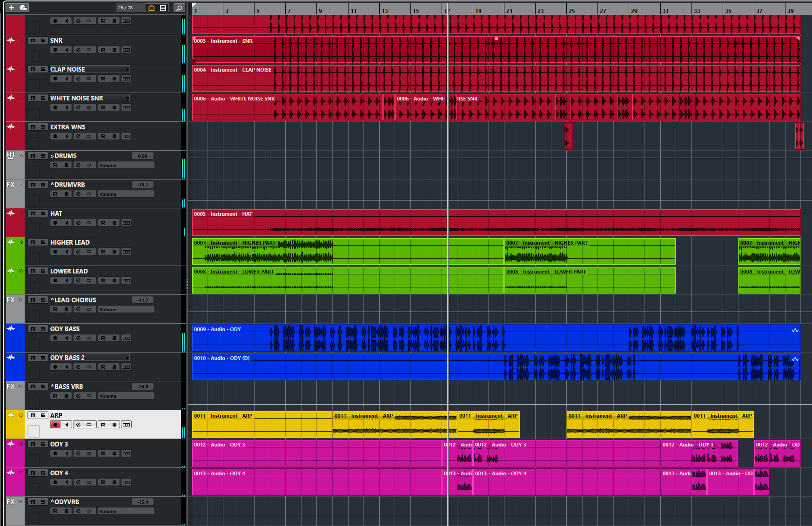Click the track list settings lines icon

(163, 7)
